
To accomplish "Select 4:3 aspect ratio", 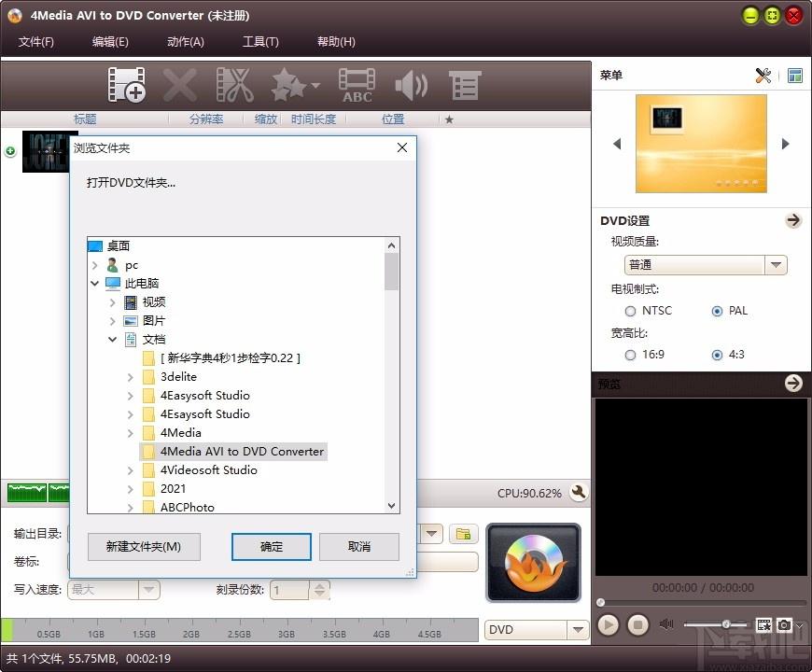I will [x=717, y=356].
